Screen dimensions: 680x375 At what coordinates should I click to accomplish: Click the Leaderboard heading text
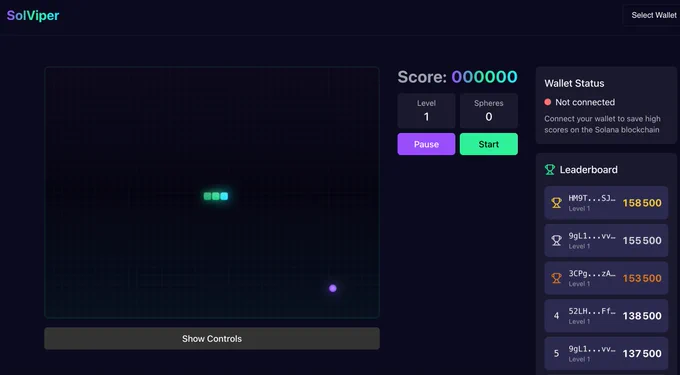coord(588,170)
